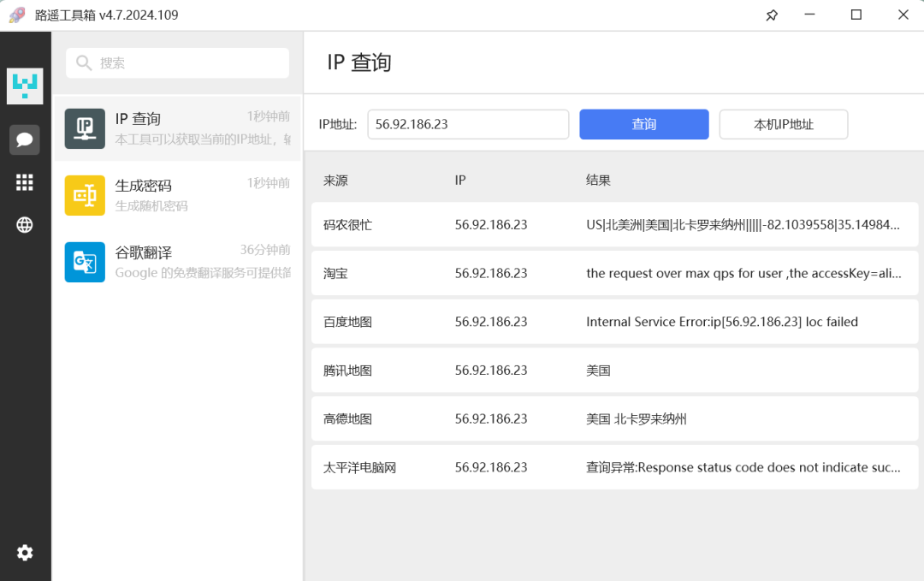
Task: Click the app logo avatar in sidebar
Action: [25, 86]
